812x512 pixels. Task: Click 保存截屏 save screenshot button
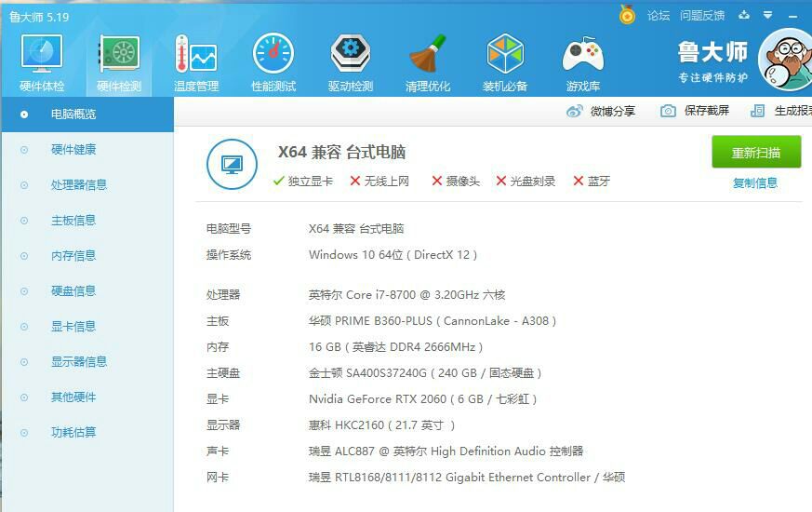(x=695, y=111)
